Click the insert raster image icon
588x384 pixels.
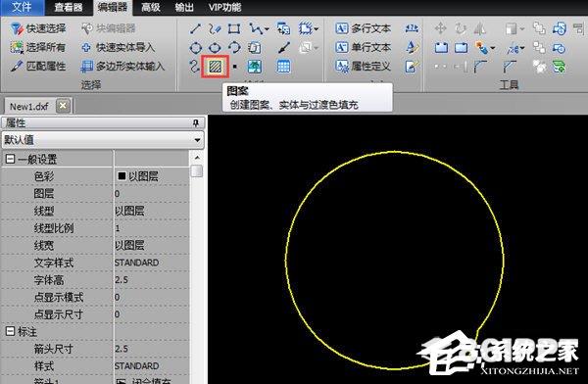point(255,67)
